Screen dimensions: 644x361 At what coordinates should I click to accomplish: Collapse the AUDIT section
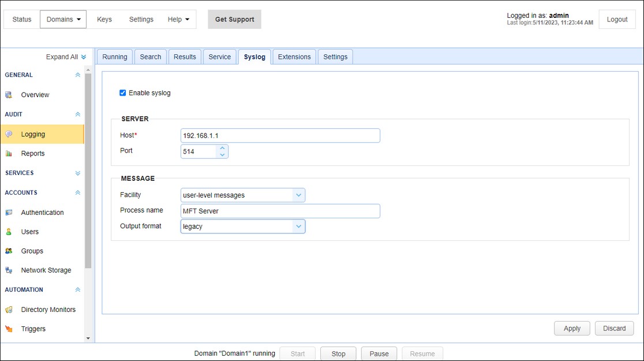pyautogui.click(x=78, y=114)
